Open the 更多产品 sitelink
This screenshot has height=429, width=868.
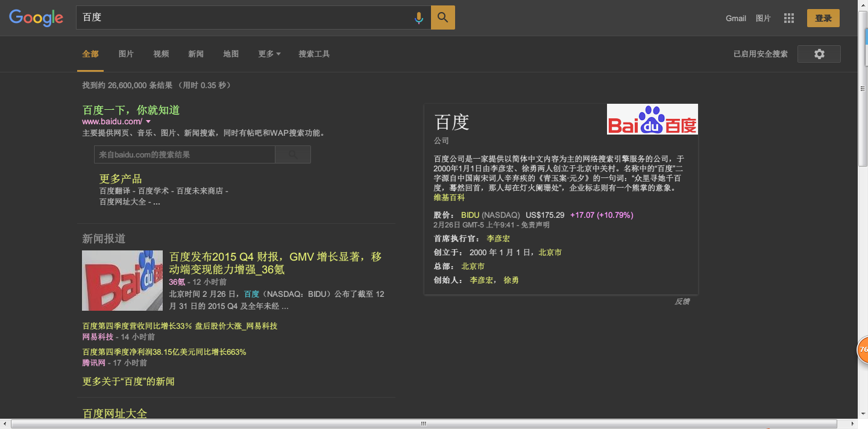point(121,179)
